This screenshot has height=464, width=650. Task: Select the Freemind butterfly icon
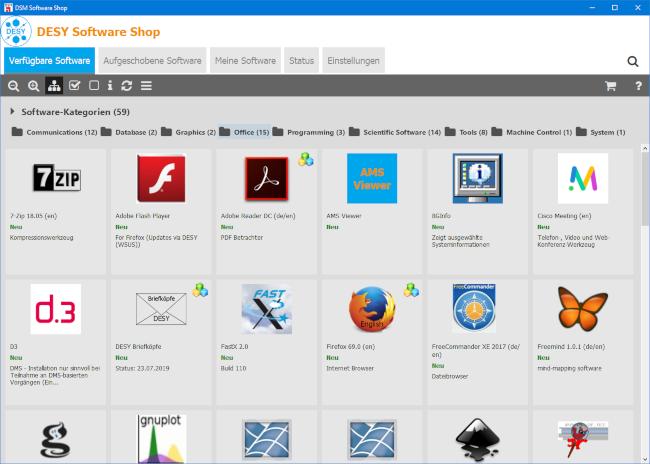tap(583, 309)
